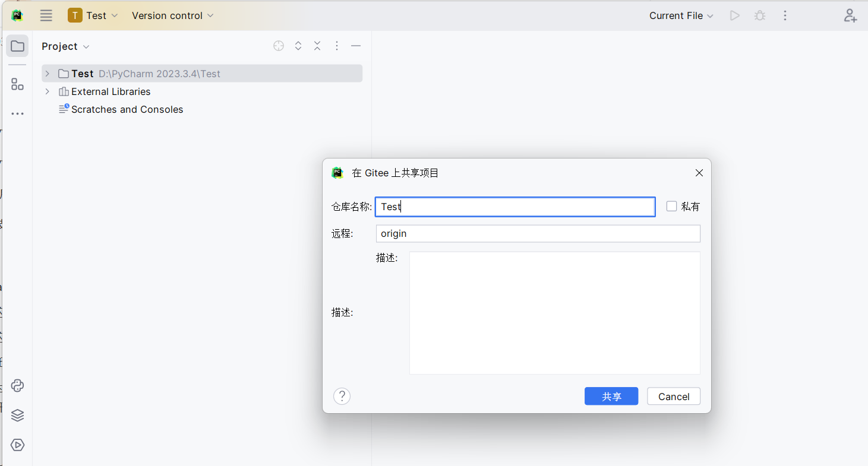Open the Python Console tool window
Viewport: 868px width, 466px height.
tap(17, 386)
